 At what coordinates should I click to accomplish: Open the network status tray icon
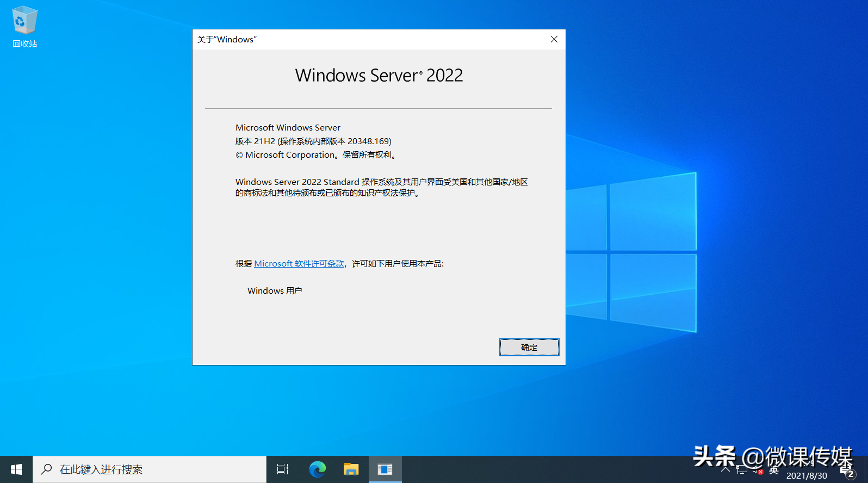coord(742,470)
